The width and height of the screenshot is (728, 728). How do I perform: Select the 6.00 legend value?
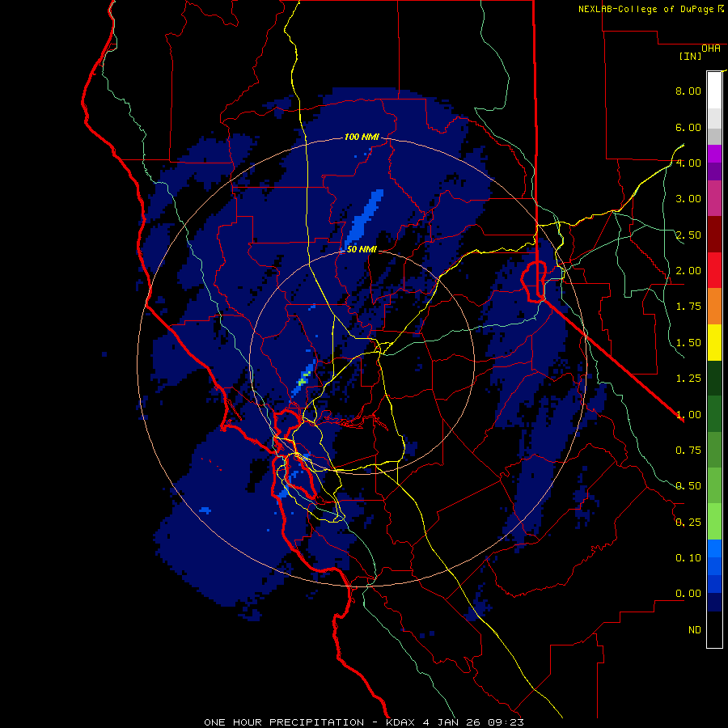(x=688, y=127)
